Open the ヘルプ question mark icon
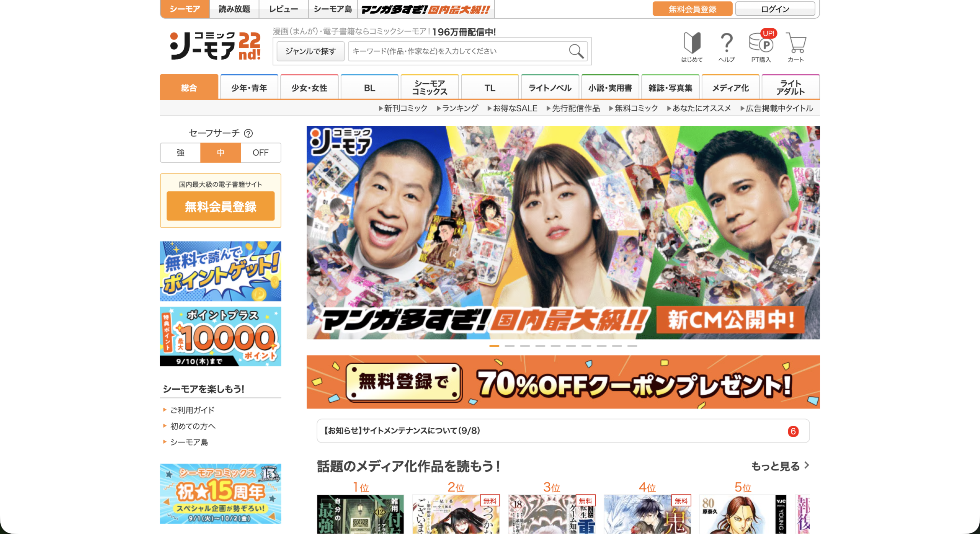980x534 pixels. pyautogui.click(x=727, y=47)
